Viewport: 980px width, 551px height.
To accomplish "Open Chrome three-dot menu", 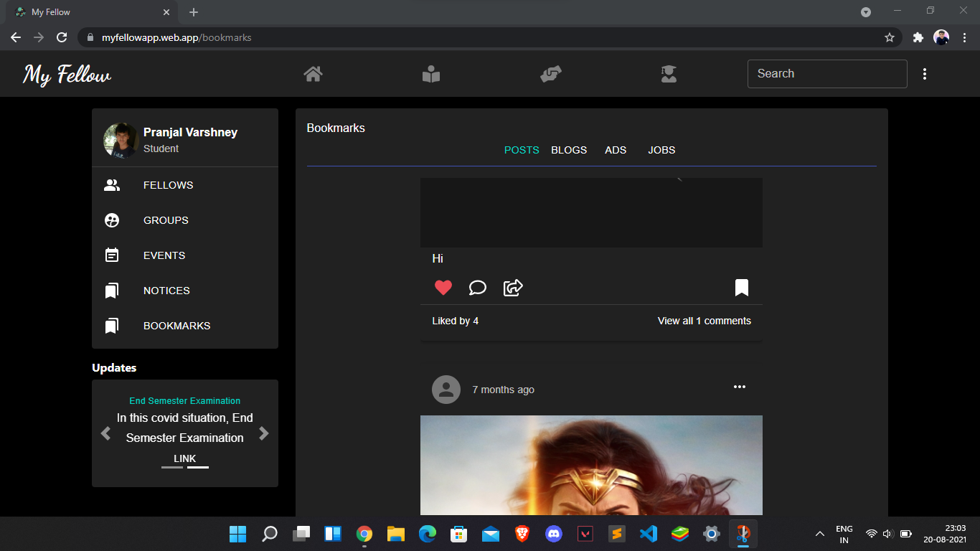I will click(965, 37).
